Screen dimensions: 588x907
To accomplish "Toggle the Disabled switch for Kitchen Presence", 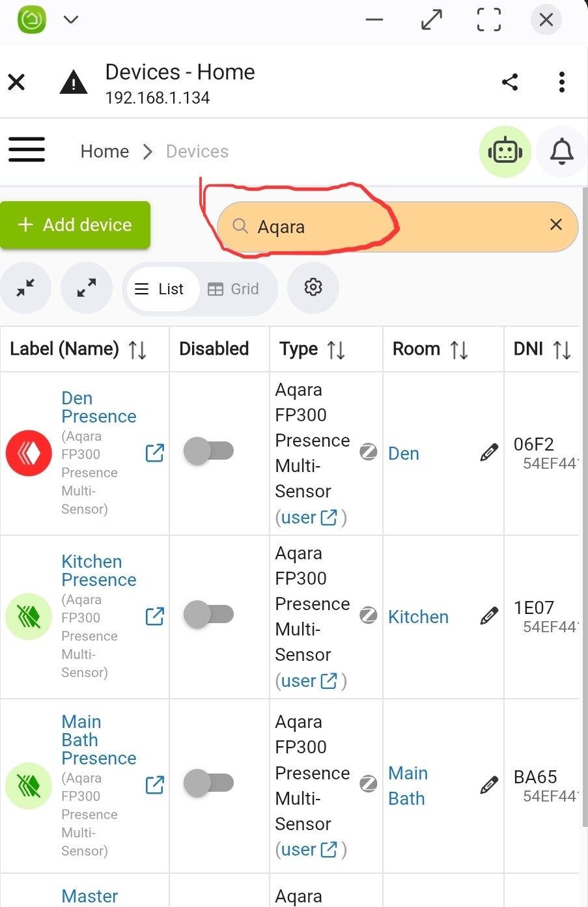I will tap(209, 614).
